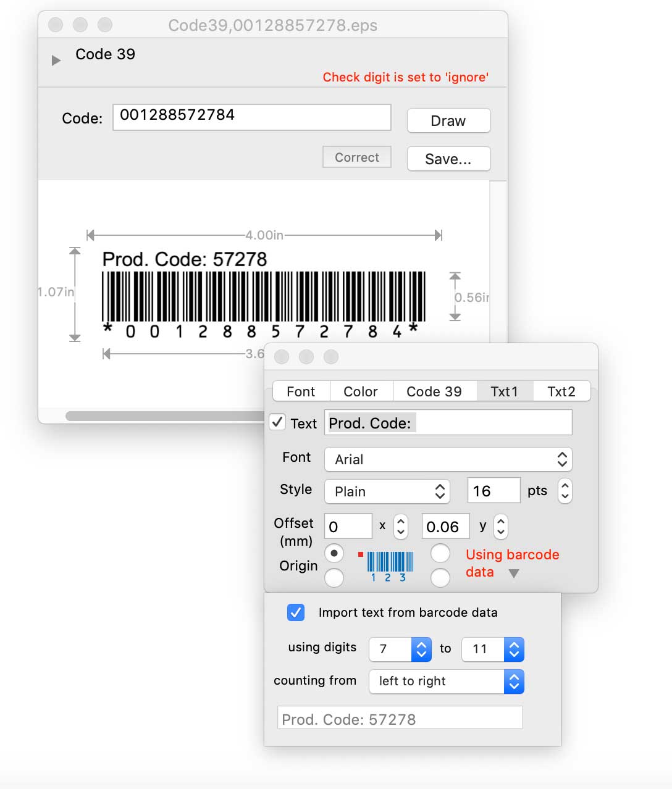This screenshot has height=789, width=672.
Task: Select the Txt2 tab
Action: 561,391
